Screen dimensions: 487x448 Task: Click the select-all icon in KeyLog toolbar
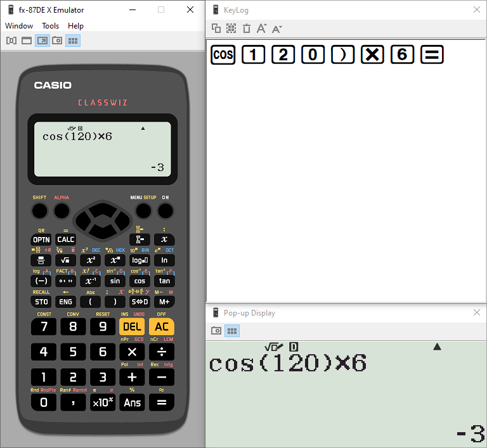pyautogui.click(x=231, y=29)
